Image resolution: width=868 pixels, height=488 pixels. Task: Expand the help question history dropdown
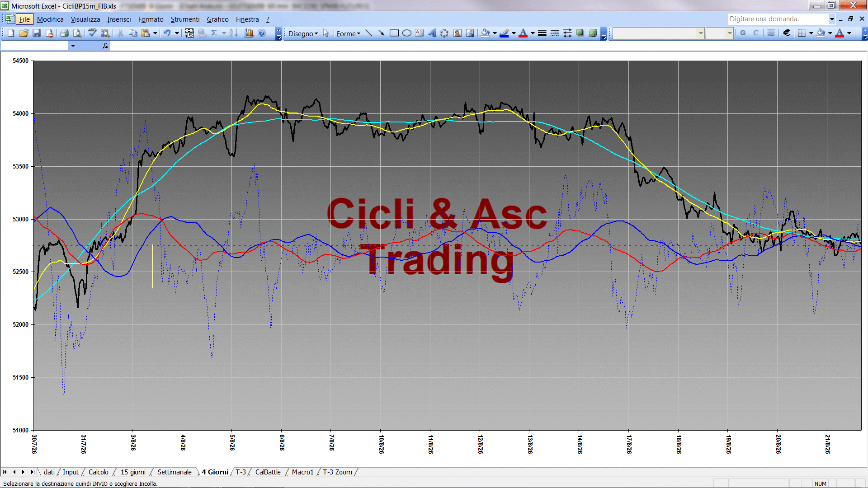click(x=832, y=19)
